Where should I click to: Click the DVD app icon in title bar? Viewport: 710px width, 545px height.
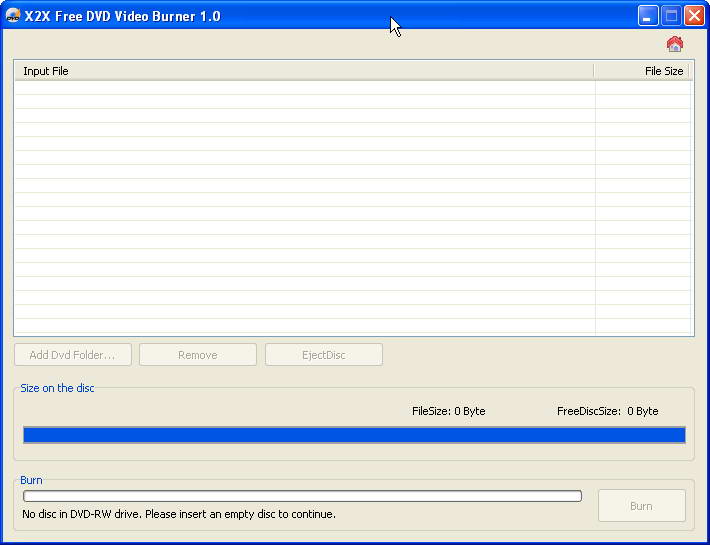pyautogui.click(x=13, y=16)
